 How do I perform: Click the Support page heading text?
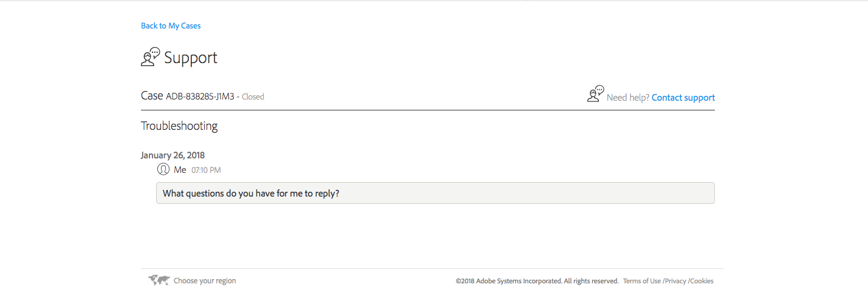click(x=191, y=58)
